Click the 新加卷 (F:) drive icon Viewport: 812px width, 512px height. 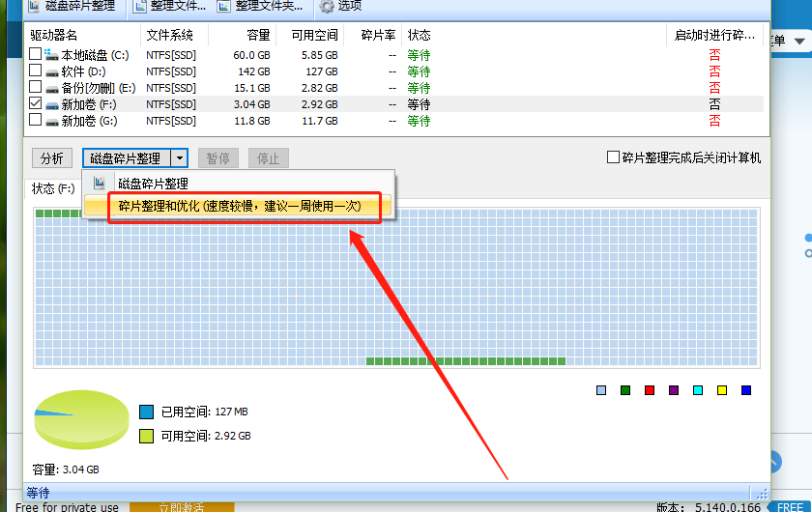point(52,105)
